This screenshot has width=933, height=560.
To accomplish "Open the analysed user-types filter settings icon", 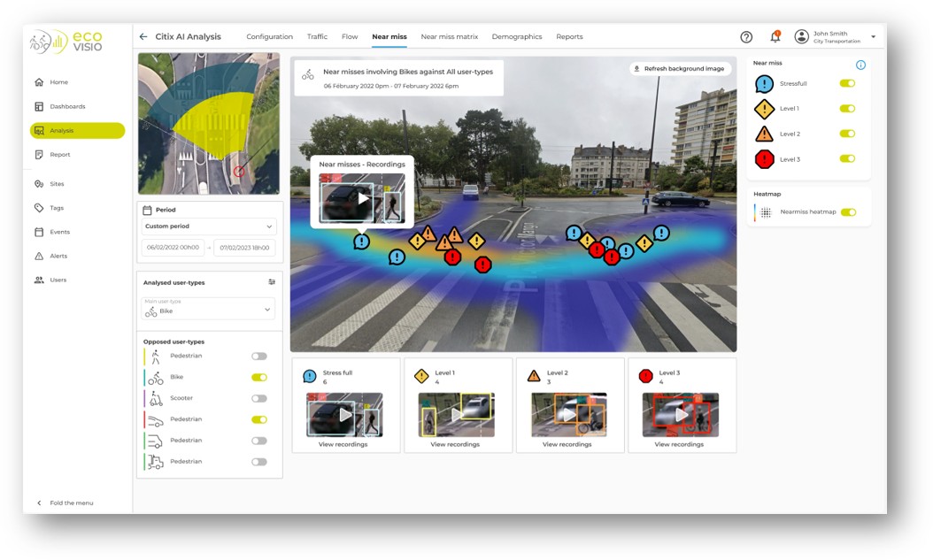I will click(272, 282).
